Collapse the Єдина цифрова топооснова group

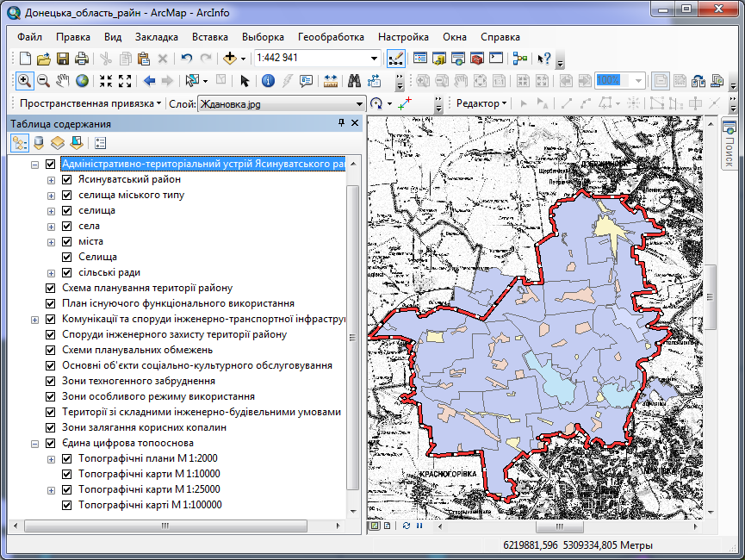point(34,444)
